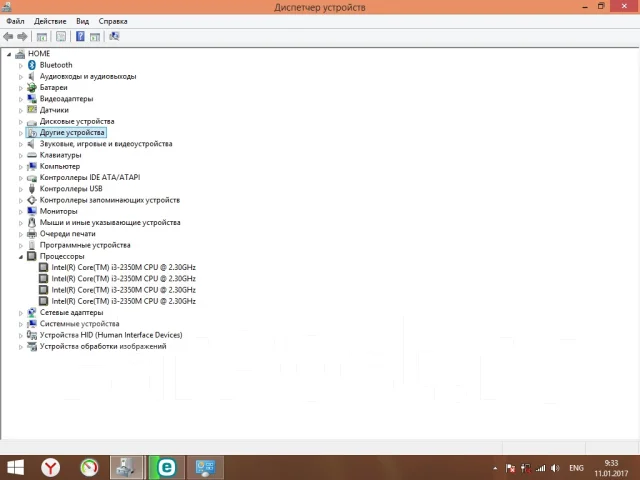This screenshot has width=640, height=480.
Task: Expand Контроллеры IDE ATA/ATAPI node
Action: (21, 178)
